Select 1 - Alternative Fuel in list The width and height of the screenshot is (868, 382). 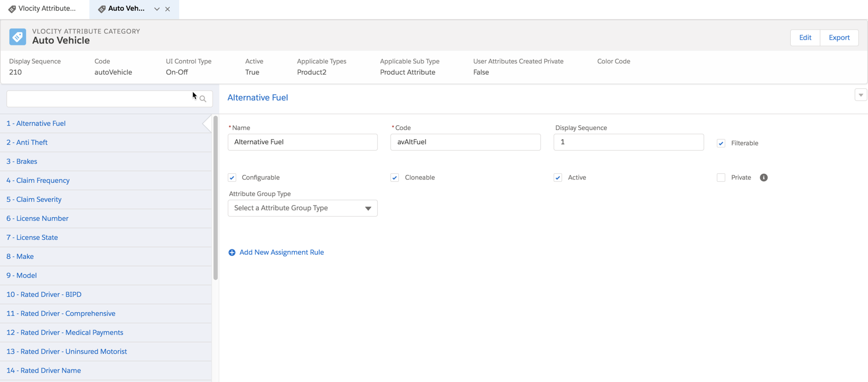click(106, 124)
